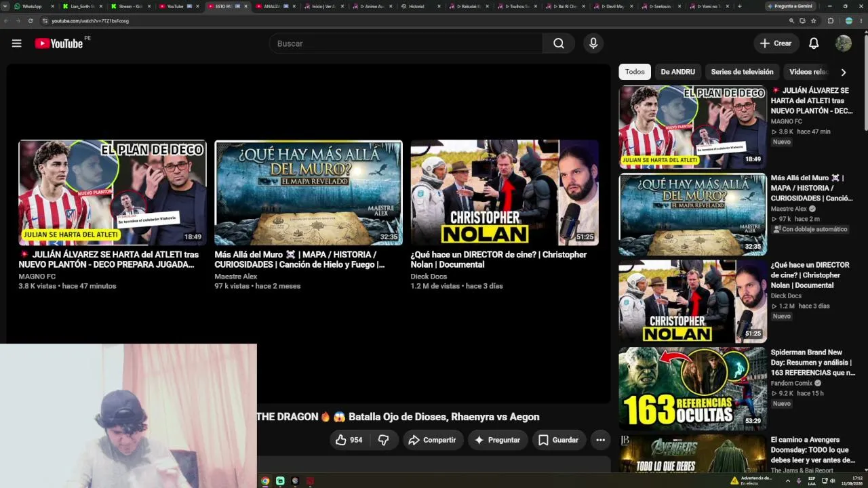Screen dimensions: 868x488
Task: Open Fandom Comix channel in sidebar
Action: (x=791, y=383)
